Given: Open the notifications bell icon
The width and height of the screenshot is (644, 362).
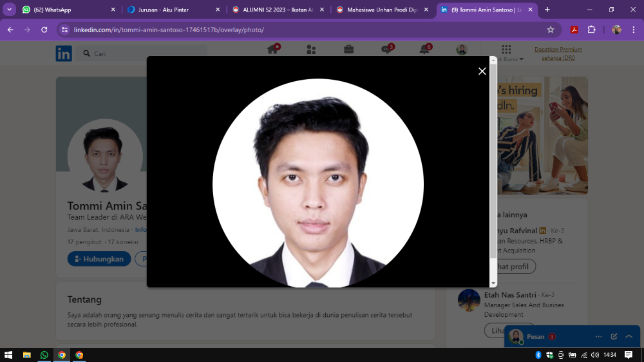Looking at the screenshot, I should coord(424,50).
